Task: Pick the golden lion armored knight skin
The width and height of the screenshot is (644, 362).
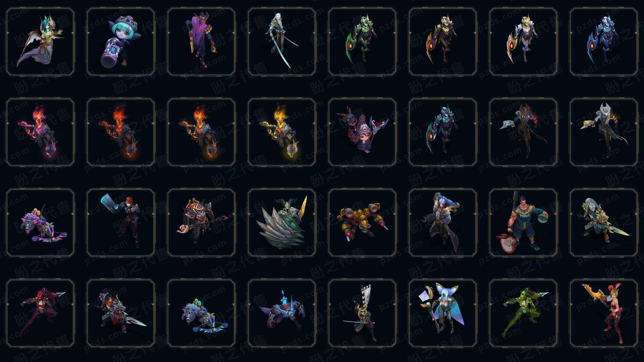Action: [604, 223]
